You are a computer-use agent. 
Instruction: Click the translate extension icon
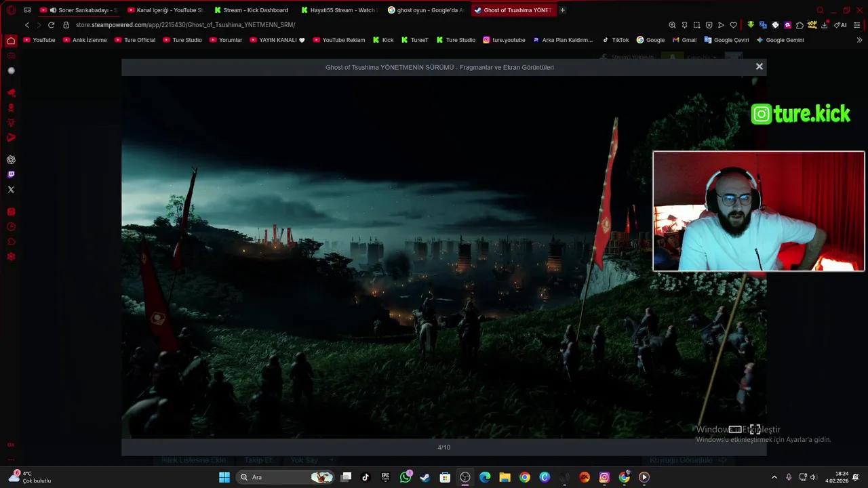tap(763, 25)
